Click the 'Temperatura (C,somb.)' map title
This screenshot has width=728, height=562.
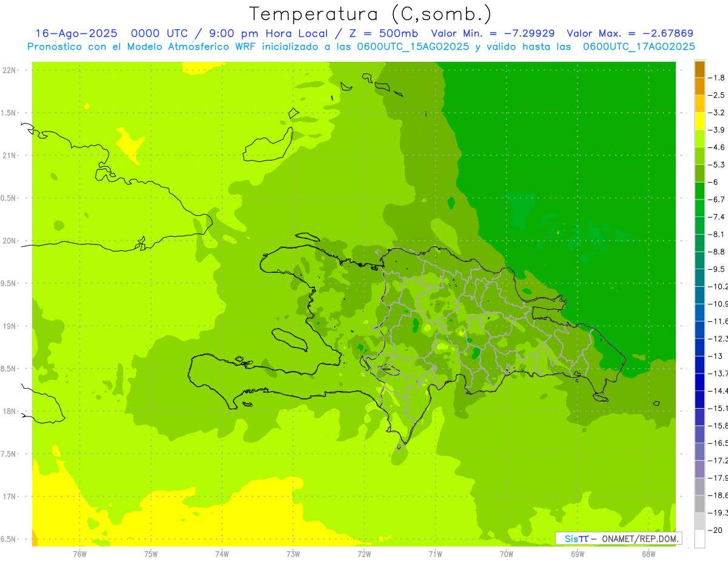point(370,14)
